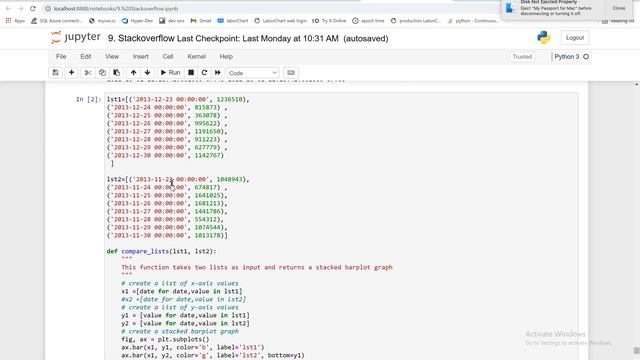Open the Edit menu
The width and height of the screenshot is (640, 360).
click(86, 57)
